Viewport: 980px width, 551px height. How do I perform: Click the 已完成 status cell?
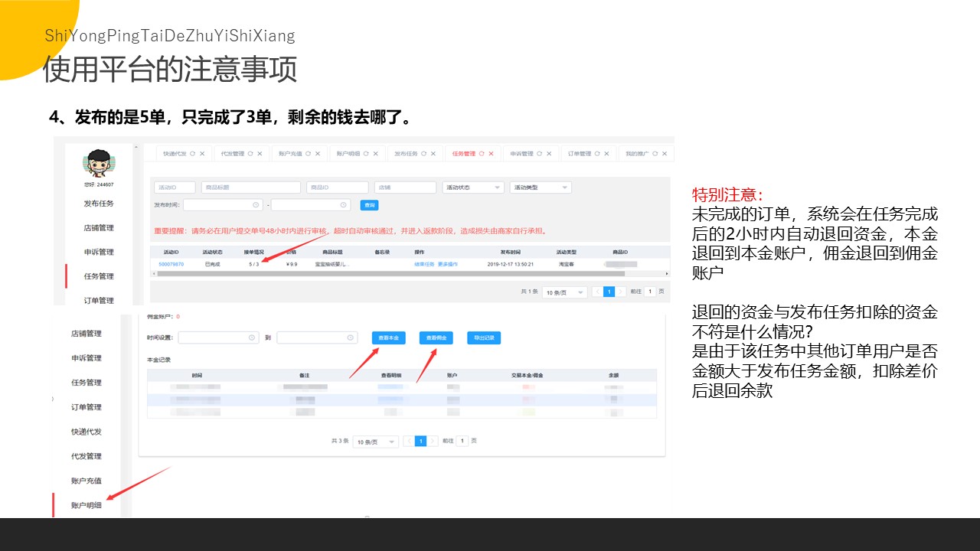click(212, 264)
